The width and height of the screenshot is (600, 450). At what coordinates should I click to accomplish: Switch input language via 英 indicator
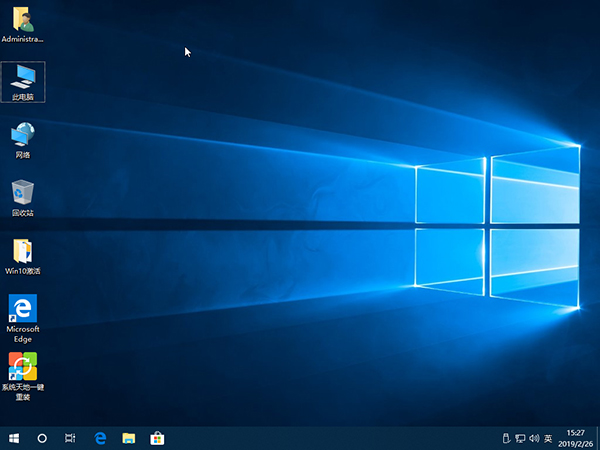(x=548, y=438)
